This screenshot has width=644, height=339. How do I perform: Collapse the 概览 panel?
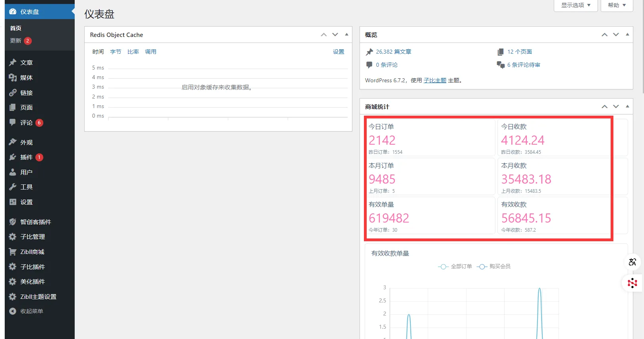(x=627, y=35)
